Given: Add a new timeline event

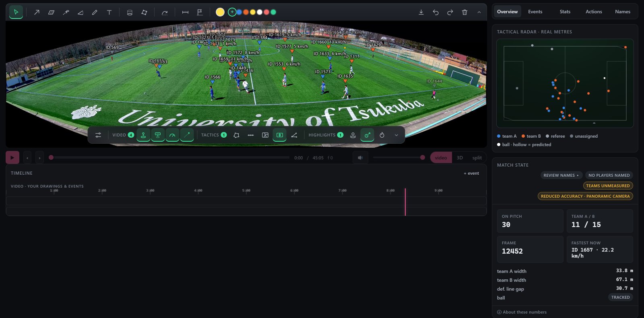Looking at the screenshot, I should tap(471, 173).
